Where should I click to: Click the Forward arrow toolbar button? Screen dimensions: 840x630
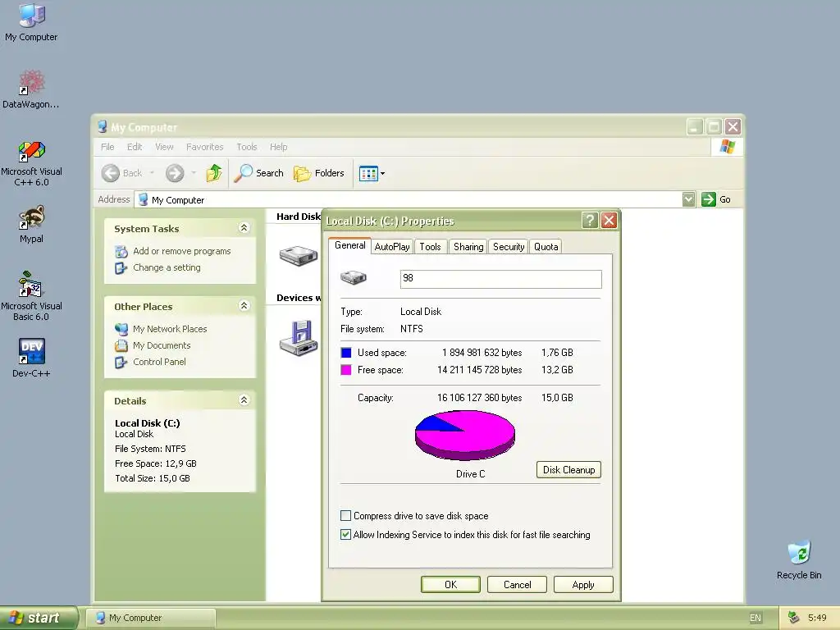pos(175,173)
